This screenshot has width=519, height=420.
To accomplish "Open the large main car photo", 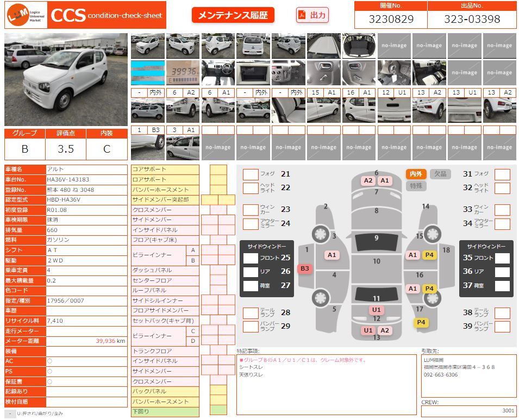I will [66, 79].
